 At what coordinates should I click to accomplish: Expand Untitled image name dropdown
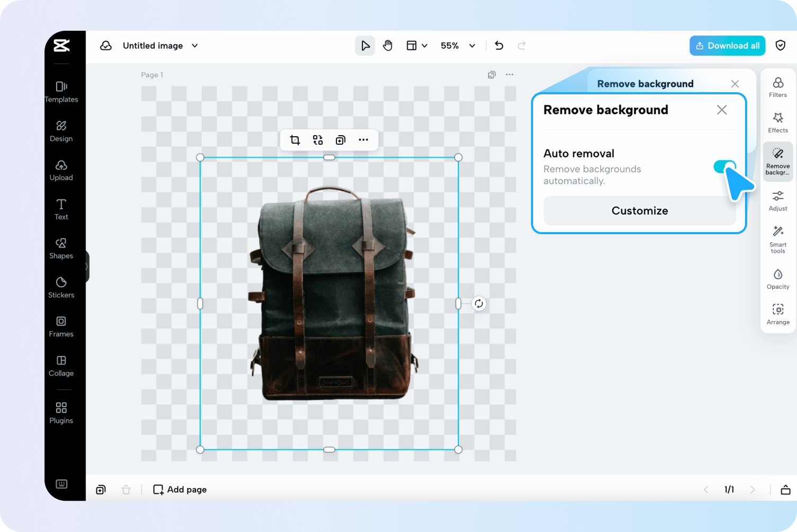[194, 46]
